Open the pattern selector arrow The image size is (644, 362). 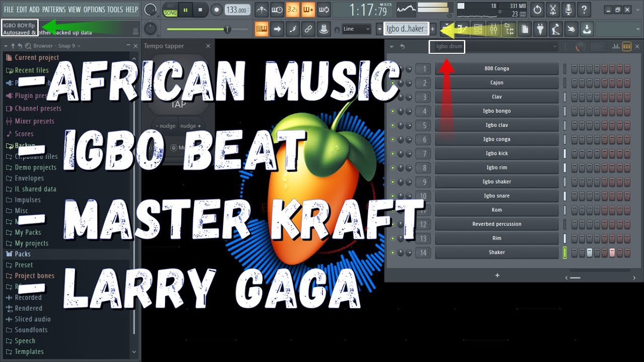click(x=379, y=29)
